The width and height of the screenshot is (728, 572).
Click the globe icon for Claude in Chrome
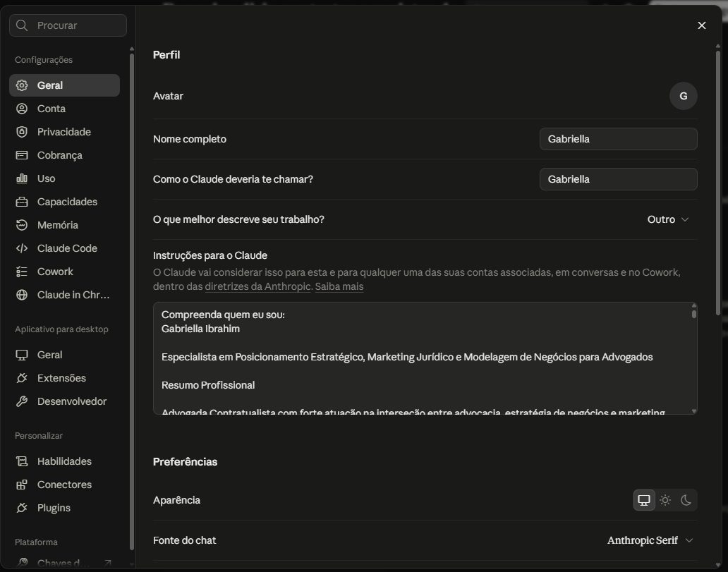coord(22,295)
